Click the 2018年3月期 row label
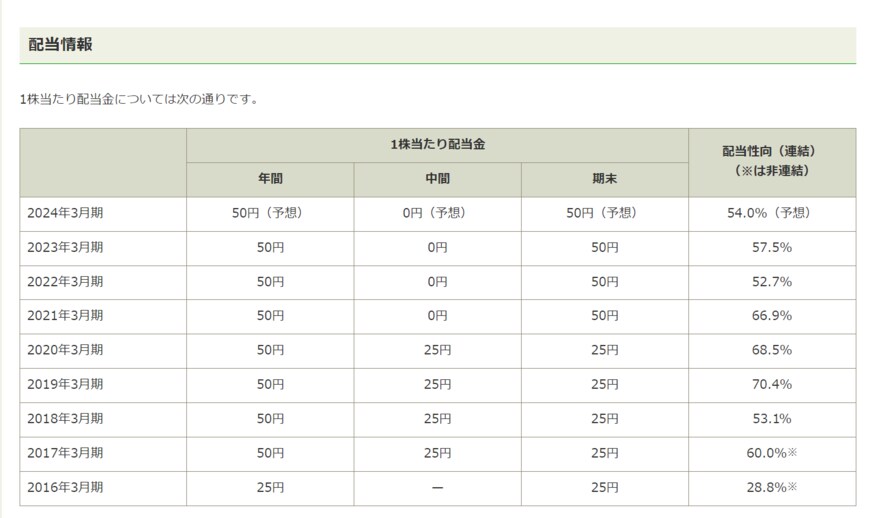This screenshot has width=870, height=518. (x=65, y=418)
